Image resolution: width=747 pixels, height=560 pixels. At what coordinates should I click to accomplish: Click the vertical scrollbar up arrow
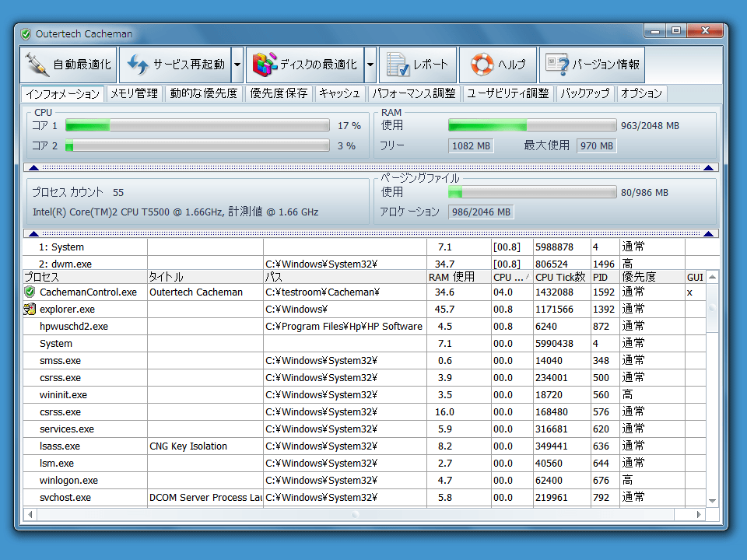(712, 277)
